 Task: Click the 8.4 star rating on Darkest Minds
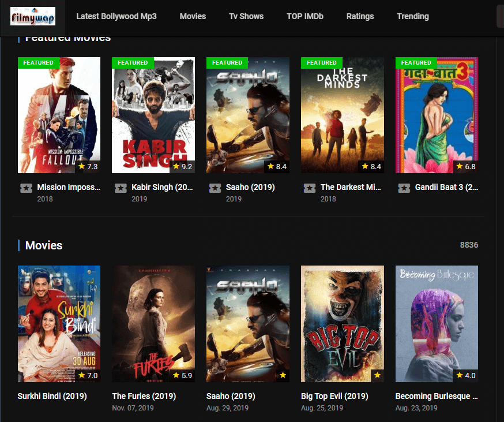371,166
